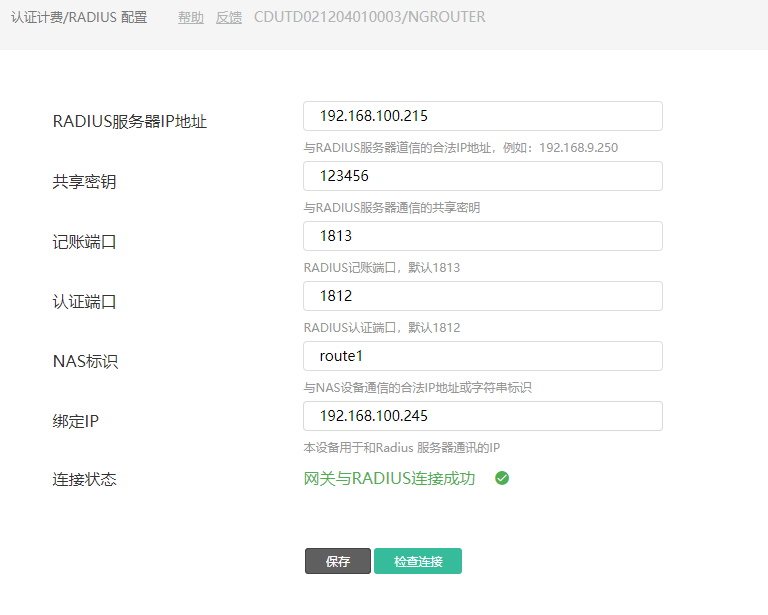Click the NAS标识 field label

coord(85,361)
